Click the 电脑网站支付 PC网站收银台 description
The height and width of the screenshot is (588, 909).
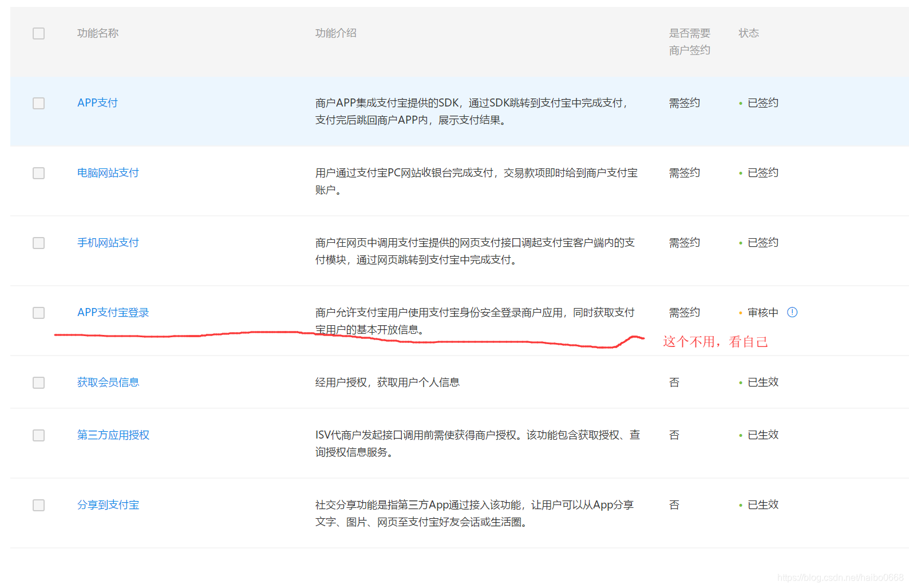point(476,181)
